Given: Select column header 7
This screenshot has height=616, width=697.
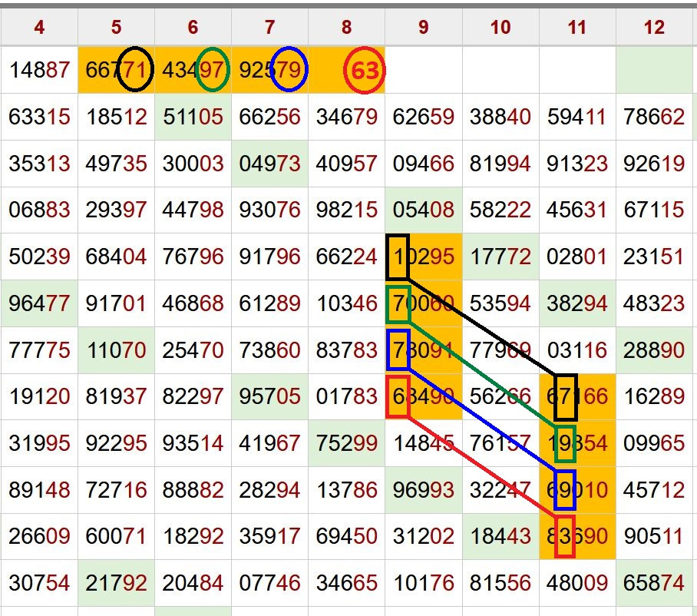Looking at the screenshot, I should click(x=270, y=27).
